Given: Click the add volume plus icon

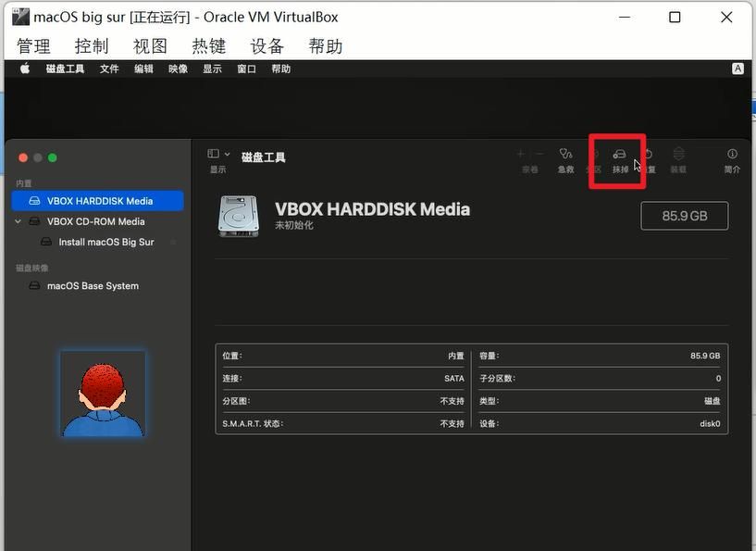Looking at the screenshot, I should (x=520, y=154).
